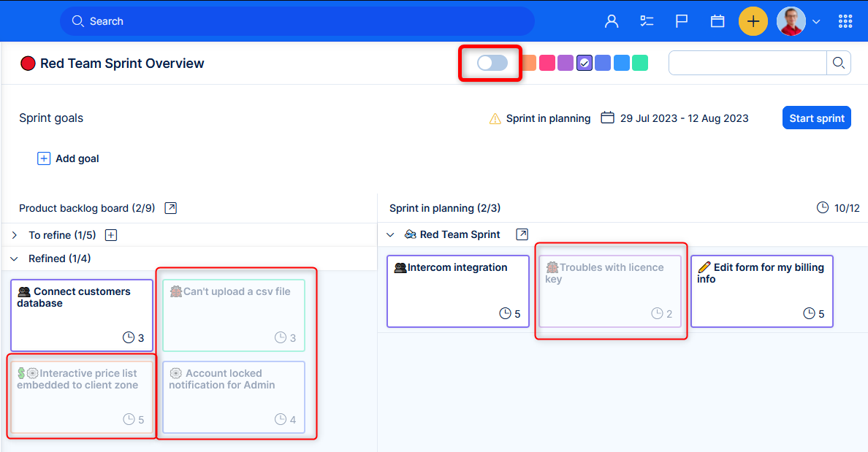Click Add goal link
Screen dimensions: 868x452
click(x=77, y=158)
